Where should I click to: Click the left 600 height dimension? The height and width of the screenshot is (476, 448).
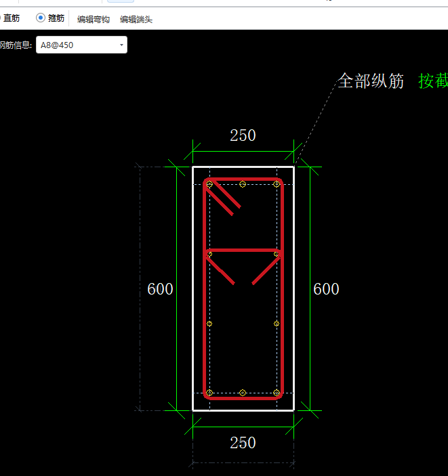(x=160, y=289)
